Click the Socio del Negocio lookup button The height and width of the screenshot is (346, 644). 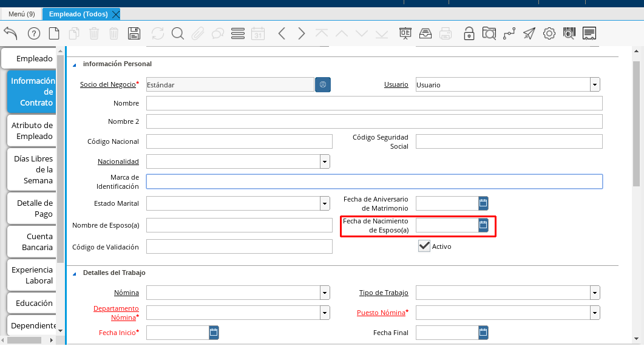pyautogui.click(x=323, y=84)
